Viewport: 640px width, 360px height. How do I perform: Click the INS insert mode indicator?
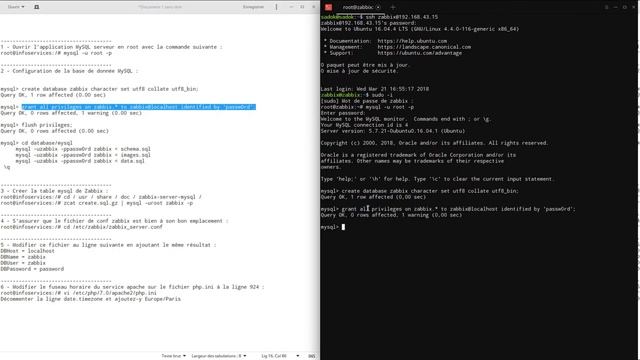311,356
